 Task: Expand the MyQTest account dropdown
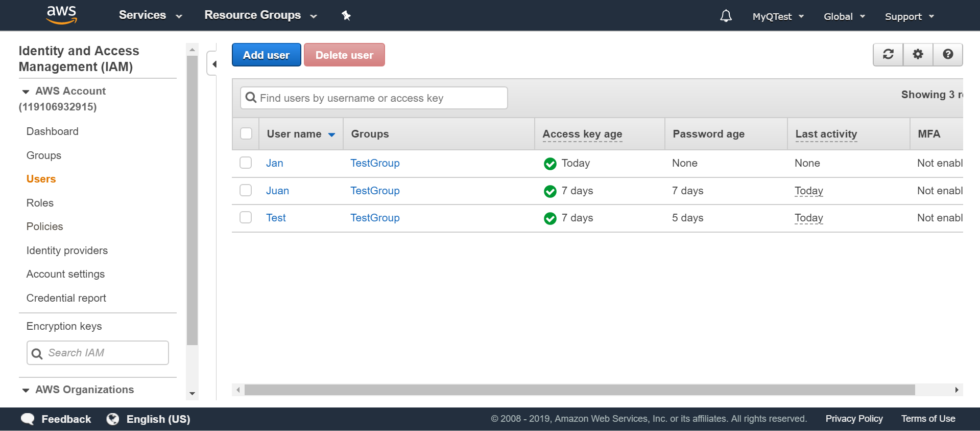778,16
